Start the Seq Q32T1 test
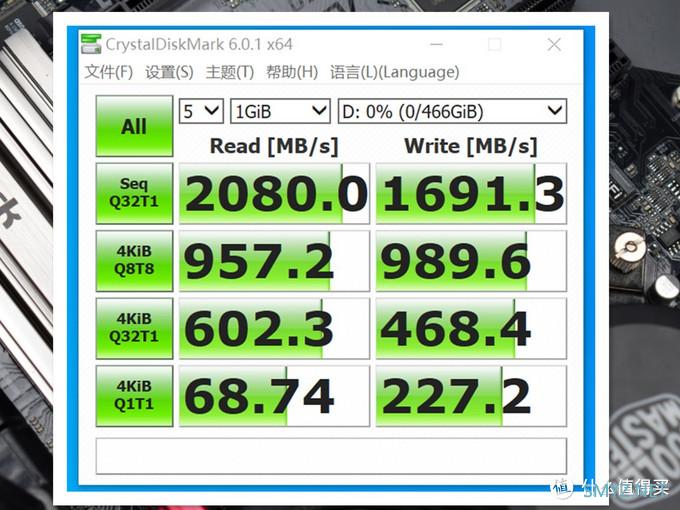Screen dimensions: 680x510 point(134,193)
